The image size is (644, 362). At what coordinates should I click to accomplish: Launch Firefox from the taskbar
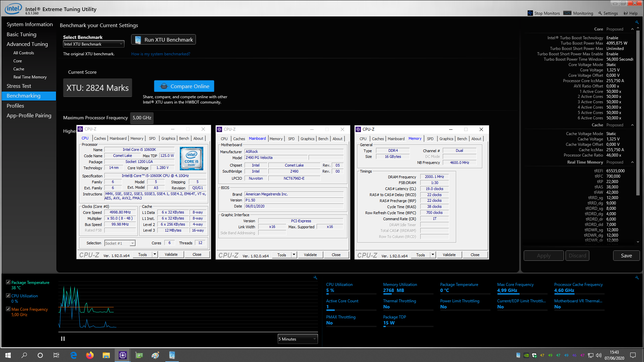pyautogui.click(x=90, y=355)
